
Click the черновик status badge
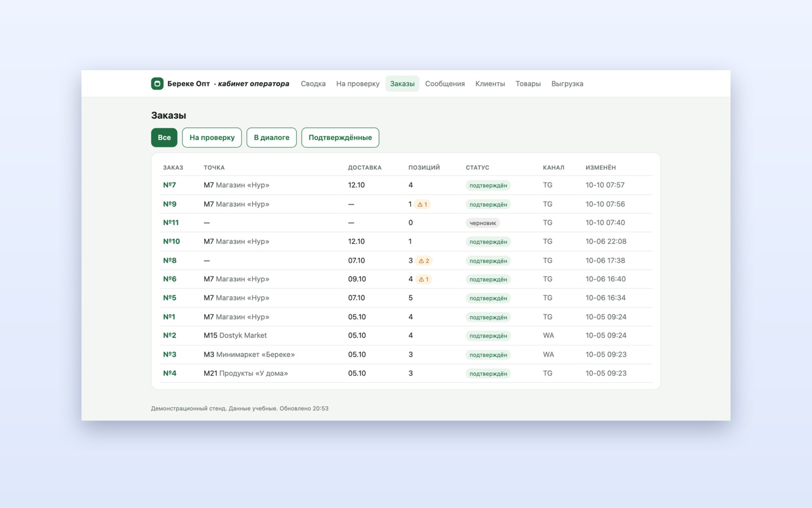483,223
